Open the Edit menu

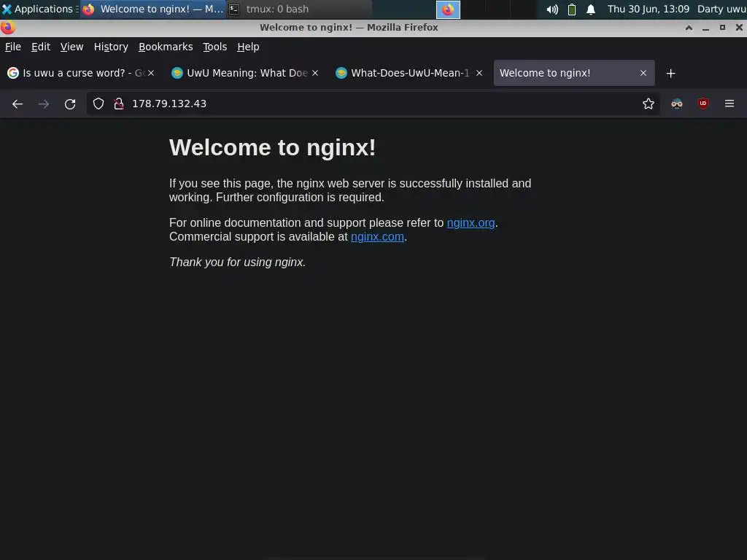pos(41,47)
